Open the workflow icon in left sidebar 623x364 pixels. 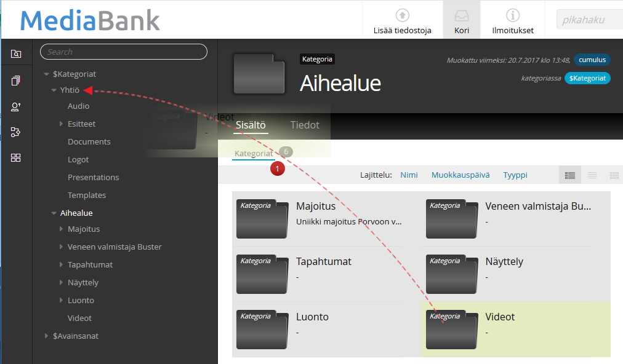click(x=16, y=132)
